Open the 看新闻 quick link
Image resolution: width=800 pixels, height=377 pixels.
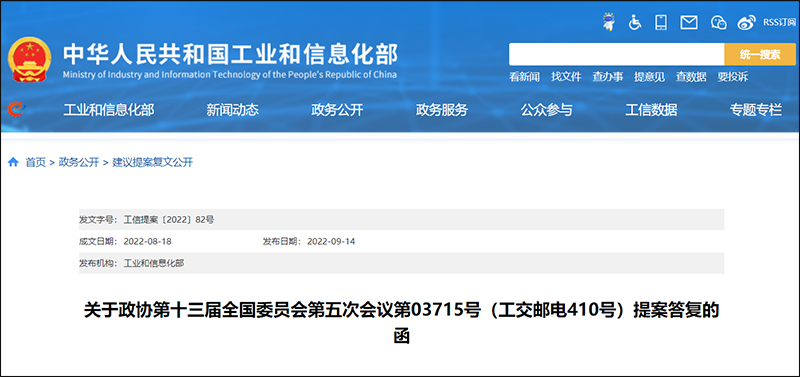(524, 77)
